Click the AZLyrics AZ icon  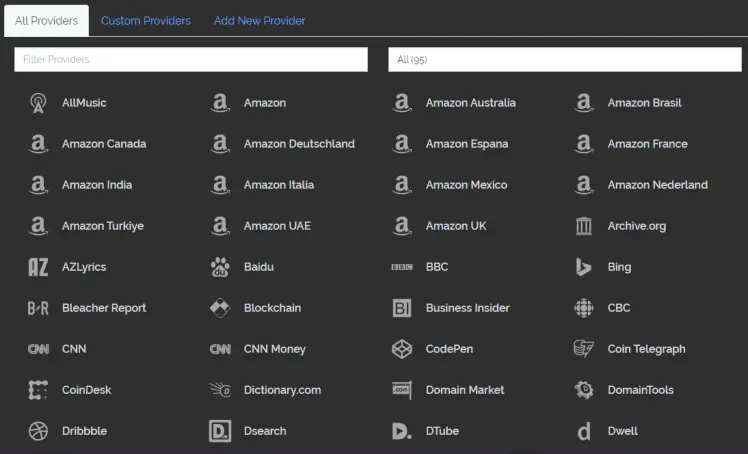pyautogui.click(x=38, y=267)
